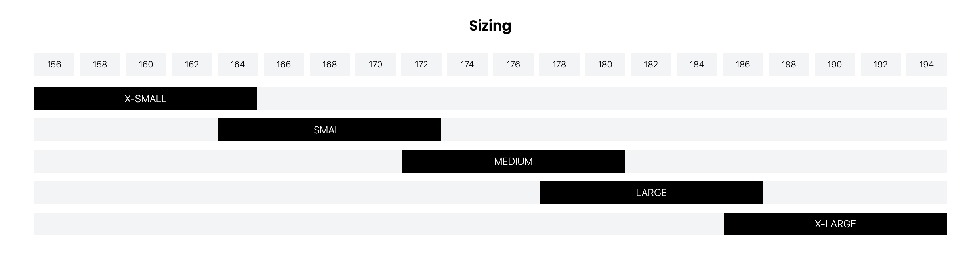Click the 192 height box
Screen dimensions: 980x267
point(880,64)
